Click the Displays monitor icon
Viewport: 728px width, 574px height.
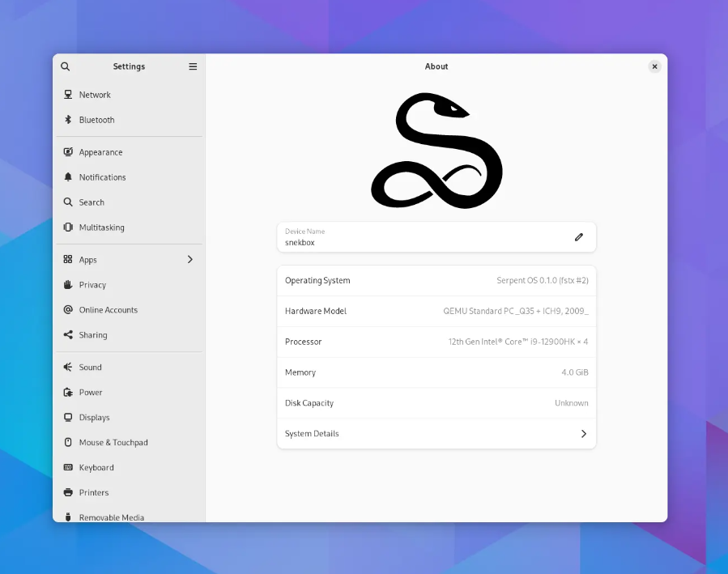click(68, 417)
